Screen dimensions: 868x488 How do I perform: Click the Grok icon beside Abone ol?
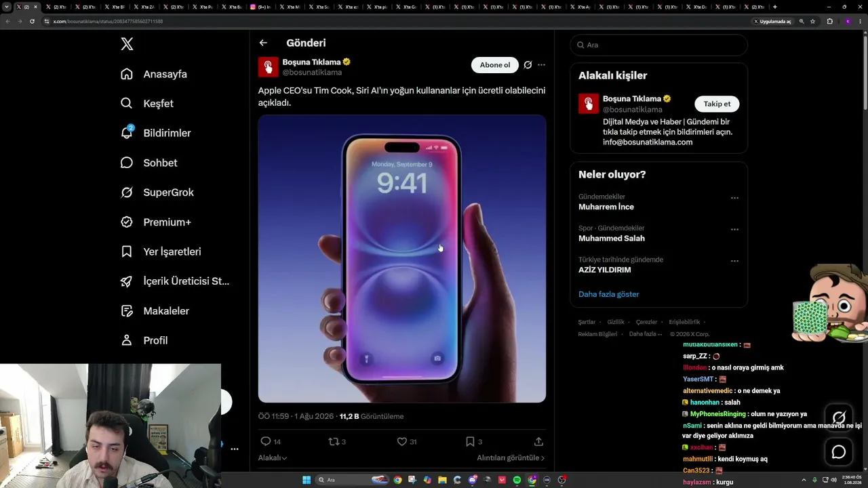coord(528,65)
